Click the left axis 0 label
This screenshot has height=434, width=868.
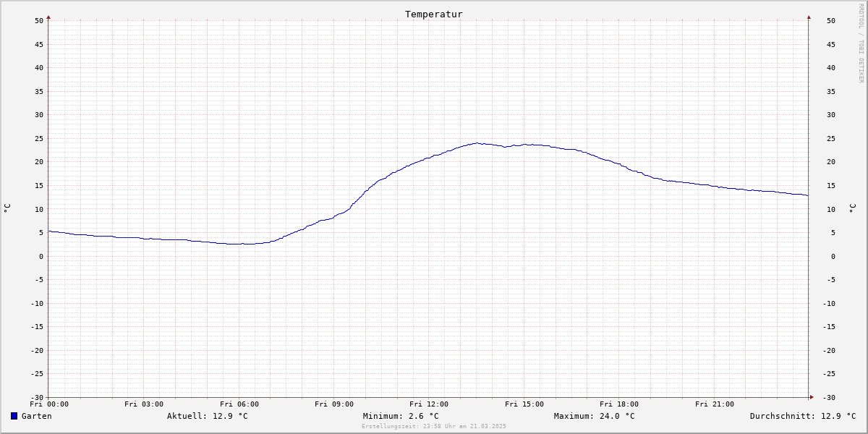[41, 256]
